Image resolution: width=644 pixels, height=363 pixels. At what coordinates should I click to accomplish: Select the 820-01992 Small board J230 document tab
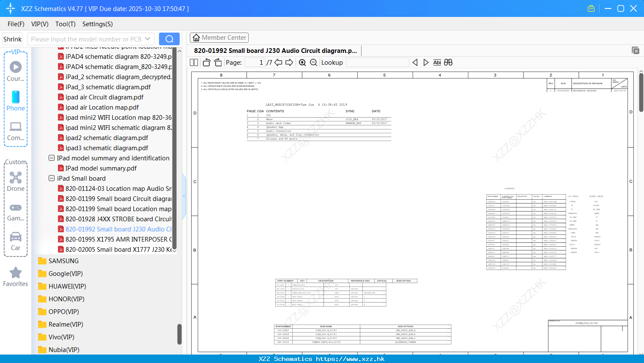point(275,50)
